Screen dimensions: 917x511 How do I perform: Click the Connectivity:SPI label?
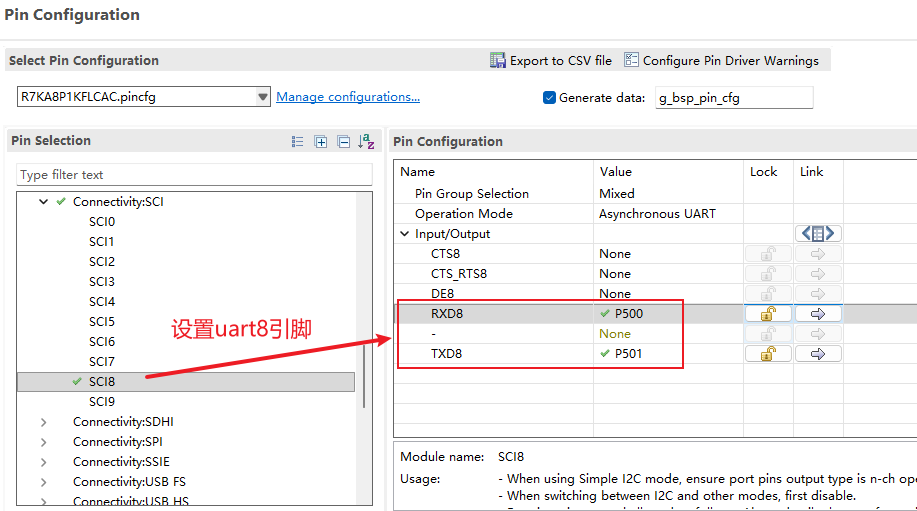click(x=118, y=442)
